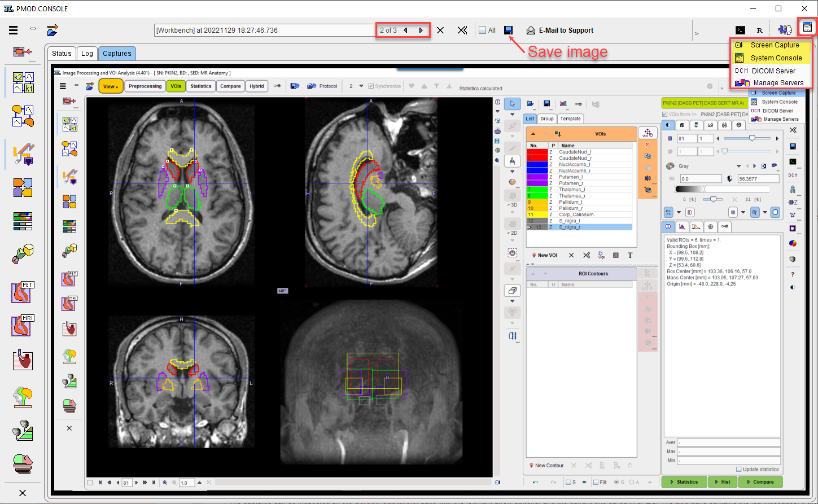Click the green Hist button

tap(722, 482)
